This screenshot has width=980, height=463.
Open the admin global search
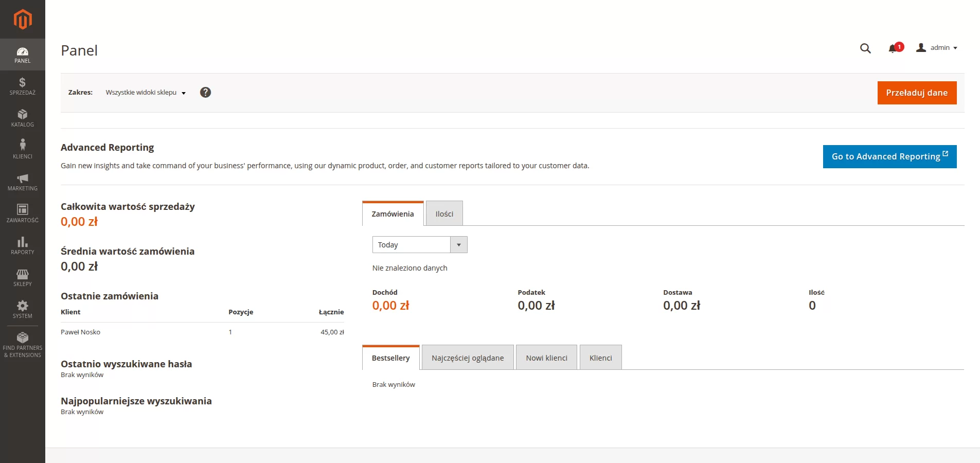tap(865, 48)
